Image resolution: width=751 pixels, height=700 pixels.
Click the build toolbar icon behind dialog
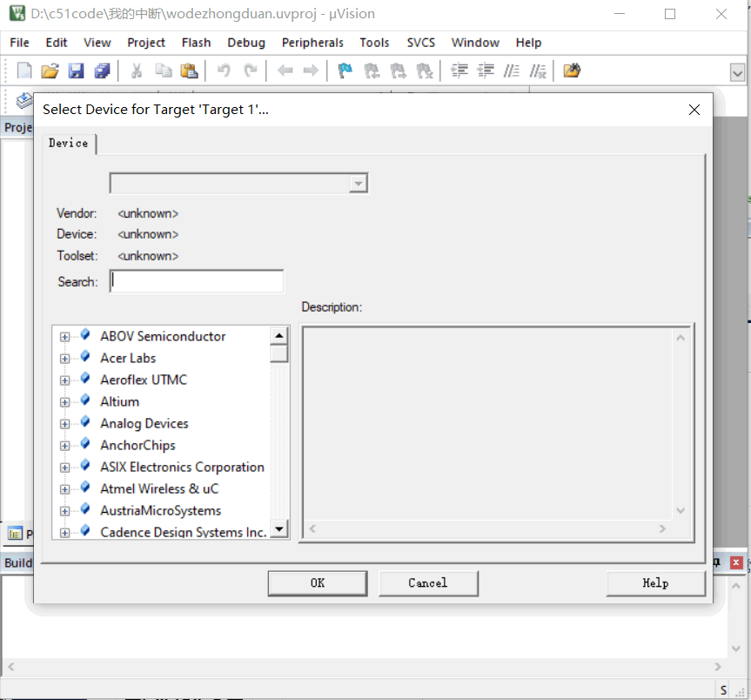(24, 101)
